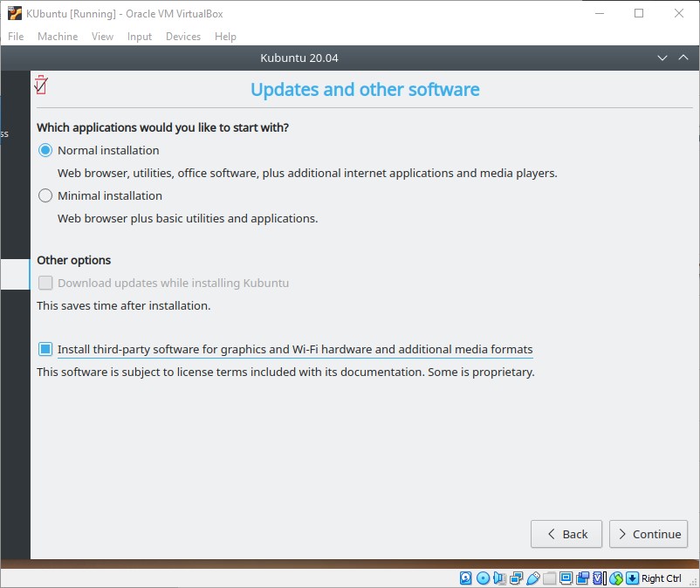This screenshot has width=700, height=588.
Task: Open the Machine menu
Action: point(58,37)
